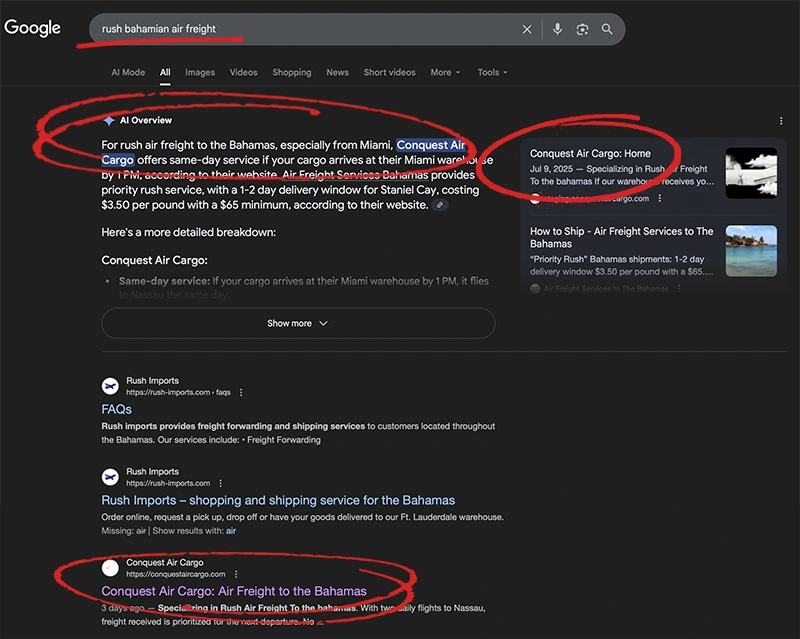Open the AI Overview options menu
Viewport: 800px width, 639px height.
point(781,121)
